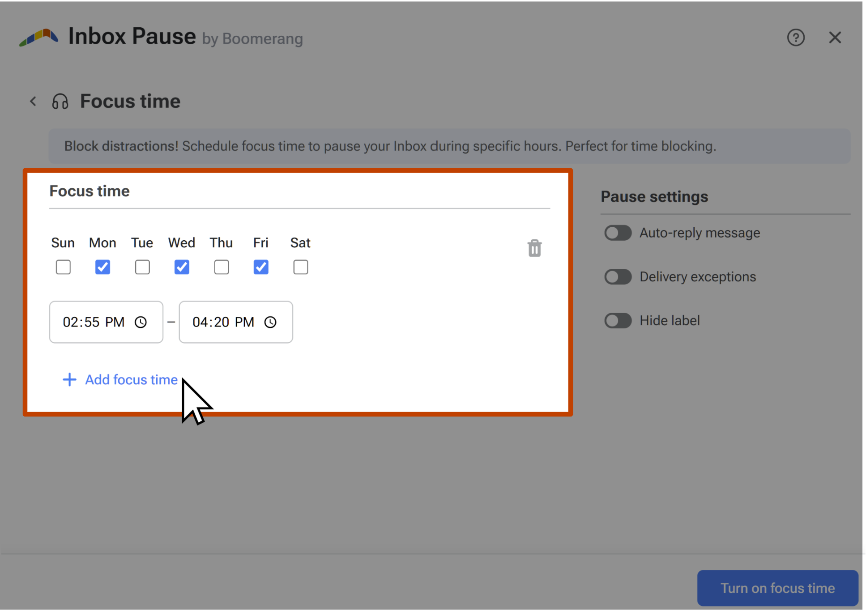Enable the Delivery exceptions toggle
866x616 pixels.
point(618,276)
